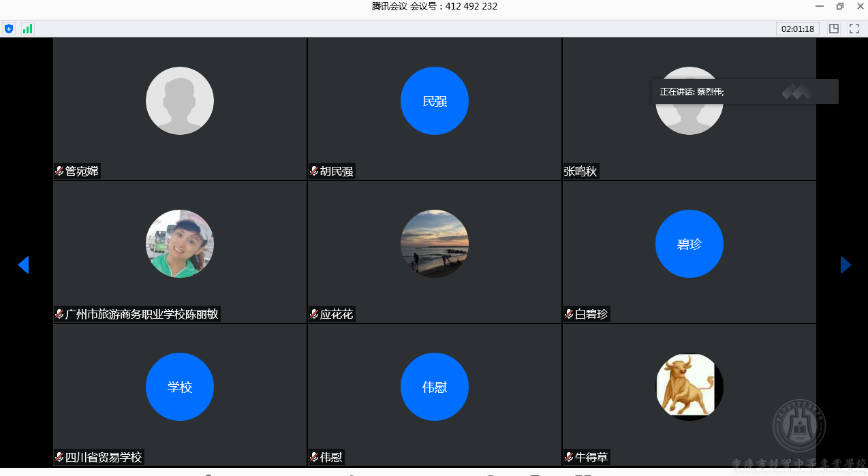The image size is (868, 476).
Task: Enter fullscreen mode
Action: coord(854,29)
